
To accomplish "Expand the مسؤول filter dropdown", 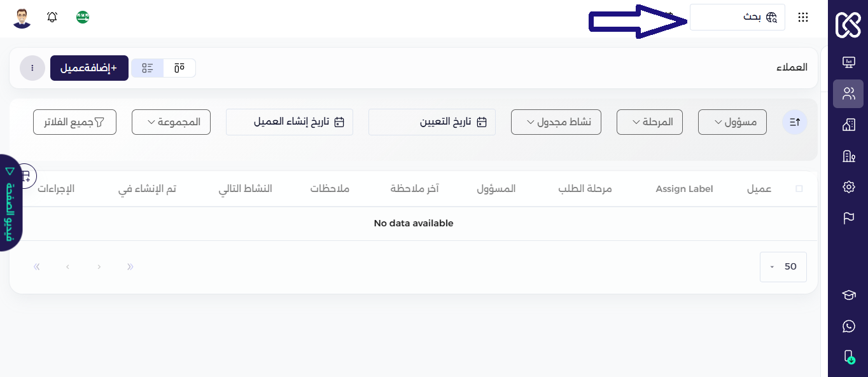I will coord(732,122).
